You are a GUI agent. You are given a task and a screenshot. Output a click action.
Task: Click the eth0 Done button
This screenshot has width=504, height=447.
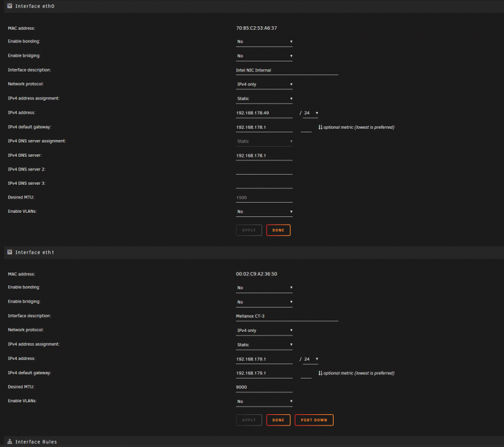pyautogui.click(x=278, y=230)
